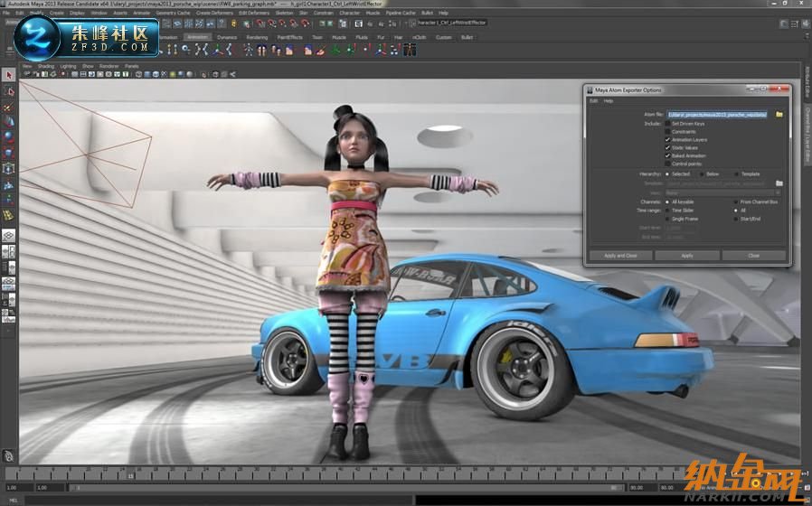Image resolution: width=812 pixels, height=506 pixels.
Task: Select the Selected hierarchy radio button
Action: click(668, 174)
